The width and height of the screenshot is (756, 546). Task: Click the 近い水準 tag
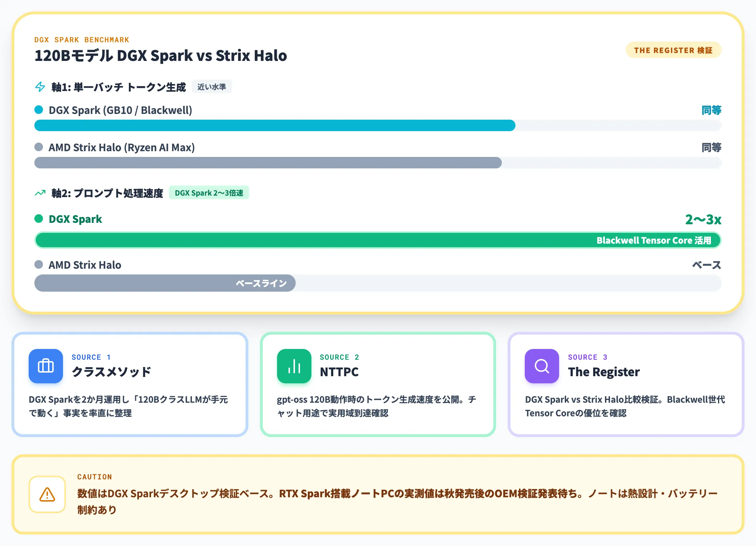pyautogui.click(x=212, y=87)
